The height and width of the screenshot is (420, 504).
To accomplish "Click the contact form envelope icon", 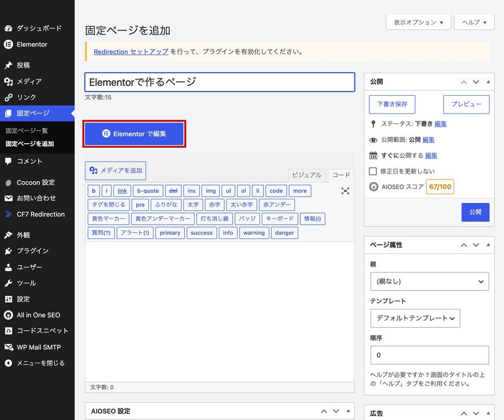I will pos(9,198).
